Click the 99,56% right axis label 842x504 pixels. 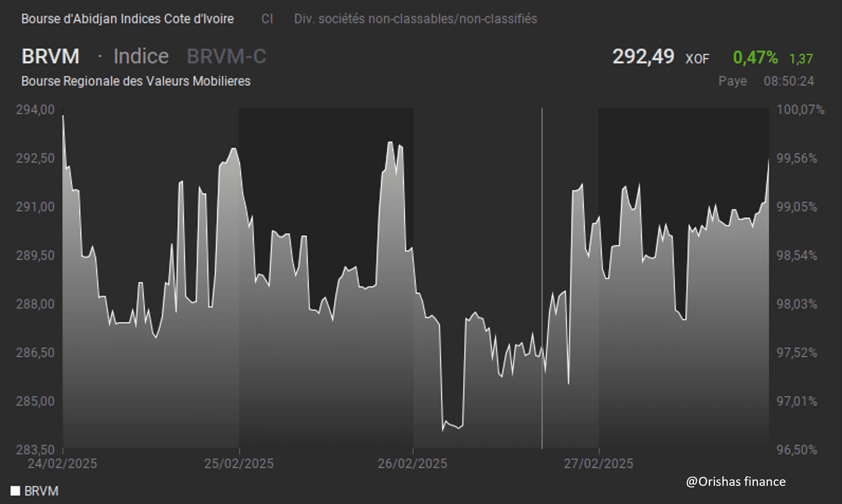coord(797,158)
